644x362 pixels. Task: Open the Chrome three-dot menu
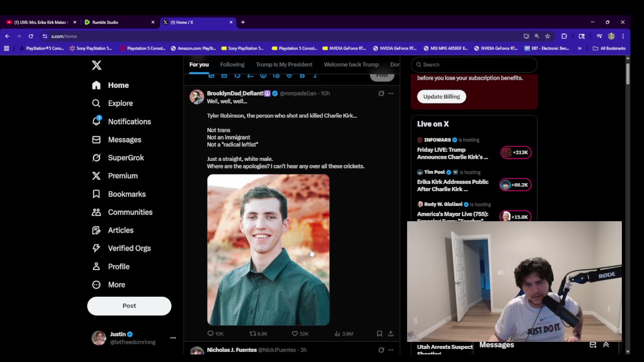(623, 36)
